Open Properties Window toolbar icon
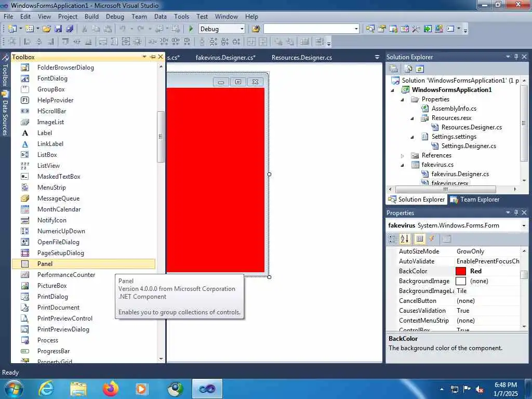 [x=382, y=29]
